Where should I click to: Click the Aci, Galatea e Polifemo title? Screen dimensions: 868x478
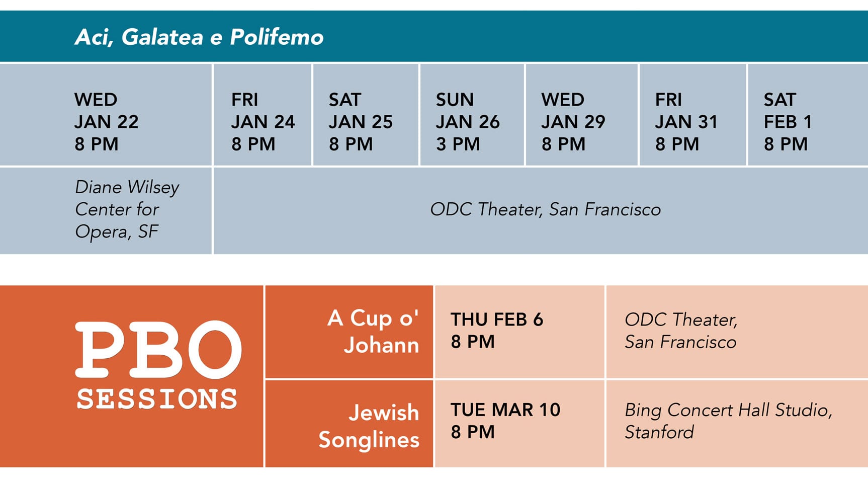click(x=199, y=37)
